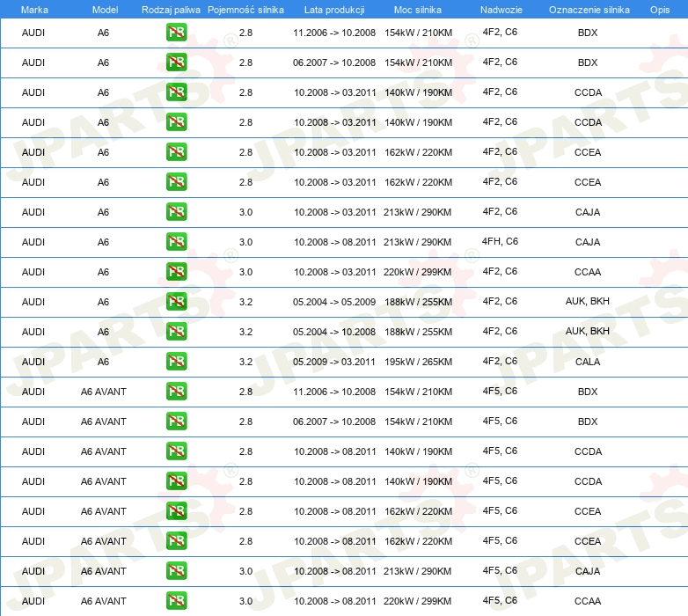Select 06.2007 -> 10.2008 in 4F2 row

[334, 62]
